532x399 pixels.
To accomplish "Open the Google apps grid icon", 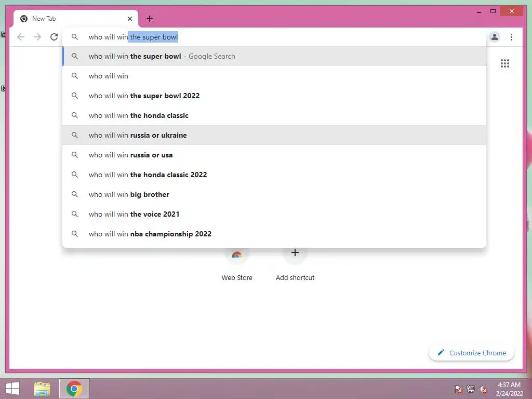I will pos(505,63).
